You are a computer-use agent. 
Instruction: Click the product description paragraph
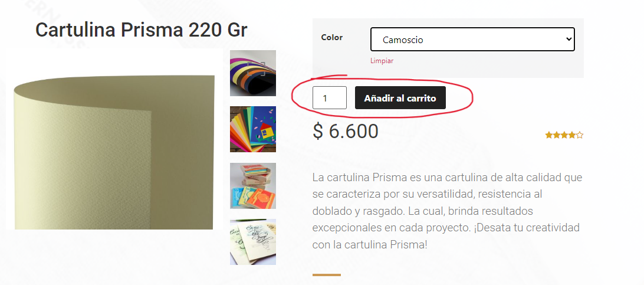tap(447, 211)
